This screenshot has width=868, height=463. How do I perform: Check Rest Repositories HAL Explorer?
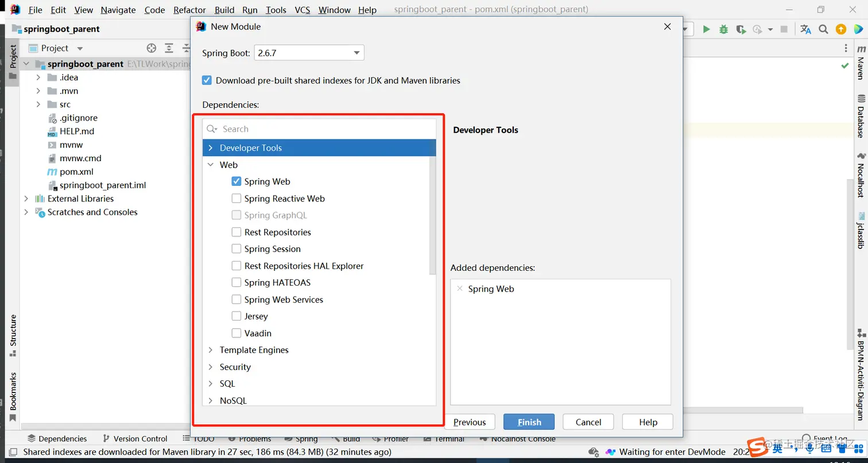[236, 266]
